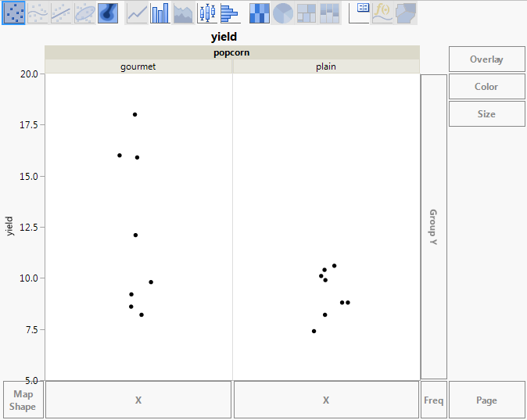Select the Line chart element icon

(137, 13)
